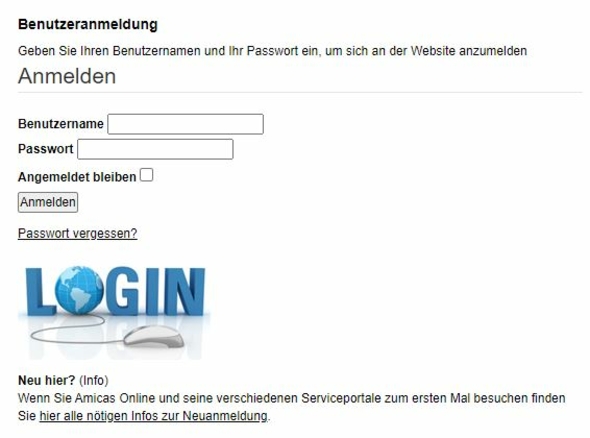
Task: Click the computer mouse in the LOGIN image
Action: click(154, 336)
